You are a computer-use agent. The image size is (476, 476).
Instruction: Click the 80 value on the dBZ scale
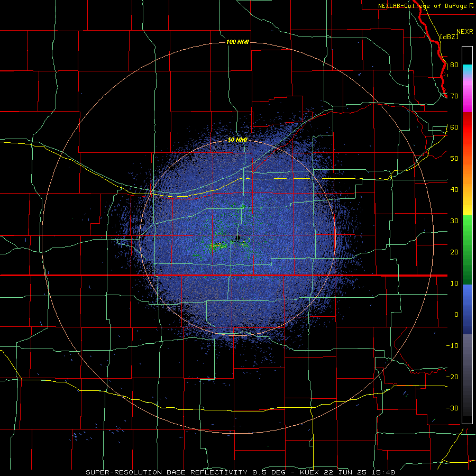point(454,65)
